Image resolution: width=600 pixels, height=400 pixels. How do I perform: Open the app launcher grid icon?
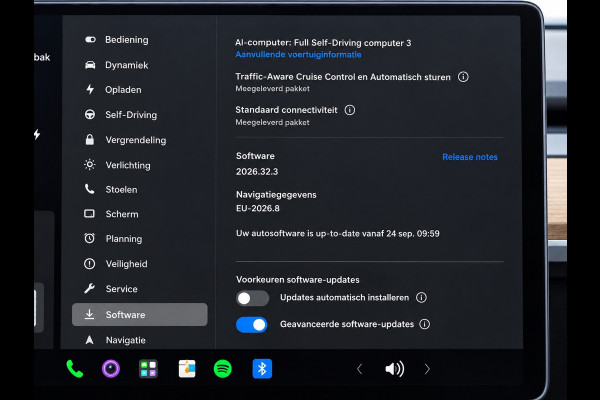(148, 369)
